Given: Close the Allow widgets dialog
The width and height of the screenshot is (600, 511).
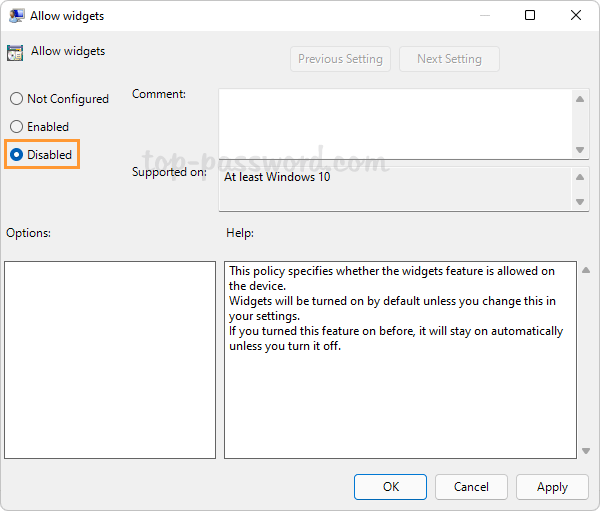Looking at the screenshot, I should coord(575,16).
